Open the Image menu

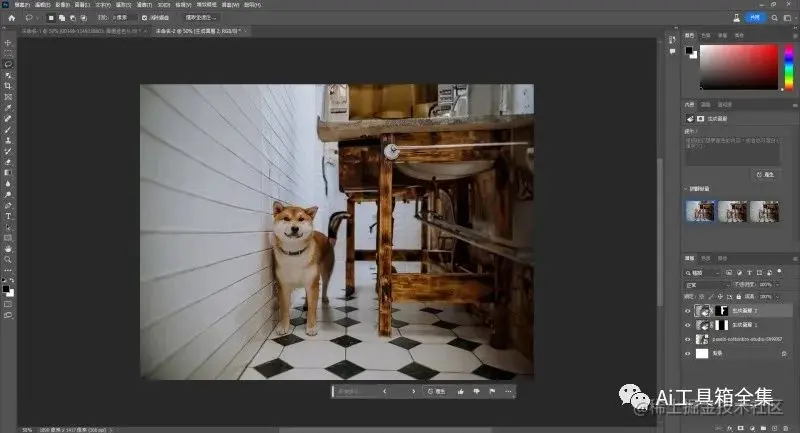[x=62, y=5]
